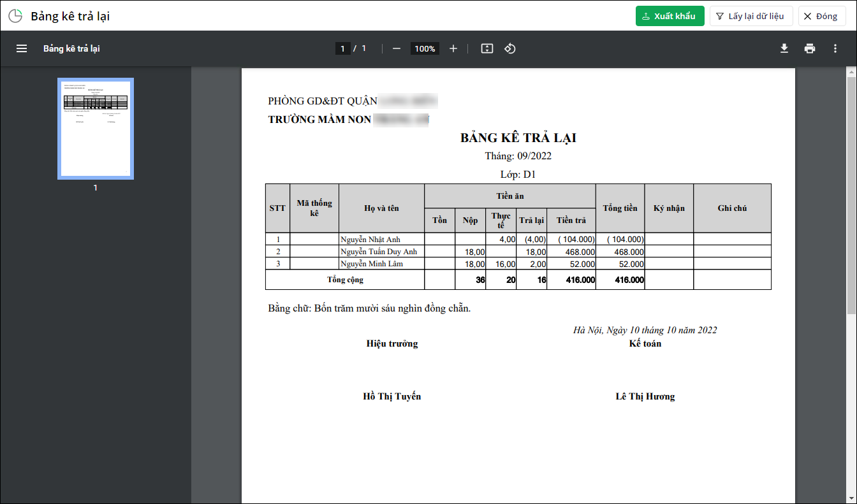857x504 pixels.
Task: Zoom out of the PDF document
Action: (x=397, y=48)
